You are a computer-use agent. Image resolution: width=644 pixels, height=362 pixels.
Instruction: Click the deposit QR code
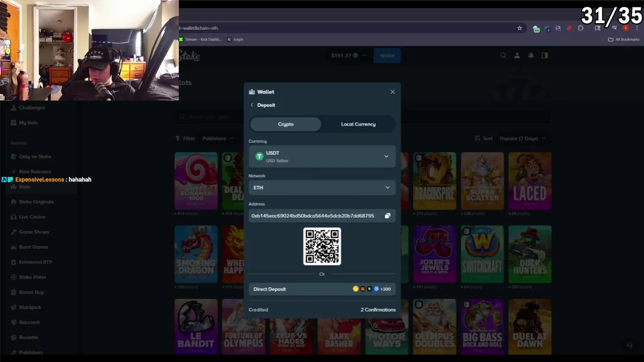(x=322, y=246)
